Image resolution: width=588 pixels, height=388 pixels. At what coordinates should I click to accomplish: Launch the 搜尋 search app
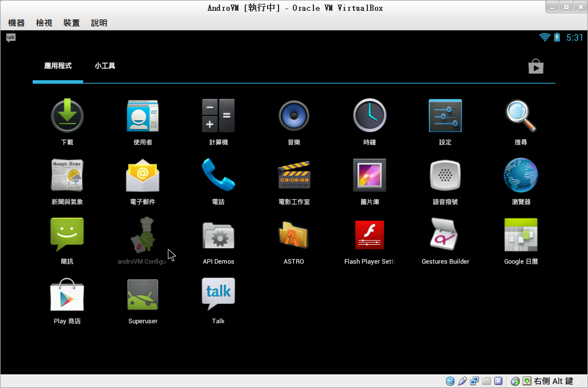click(x=521, y=122)
